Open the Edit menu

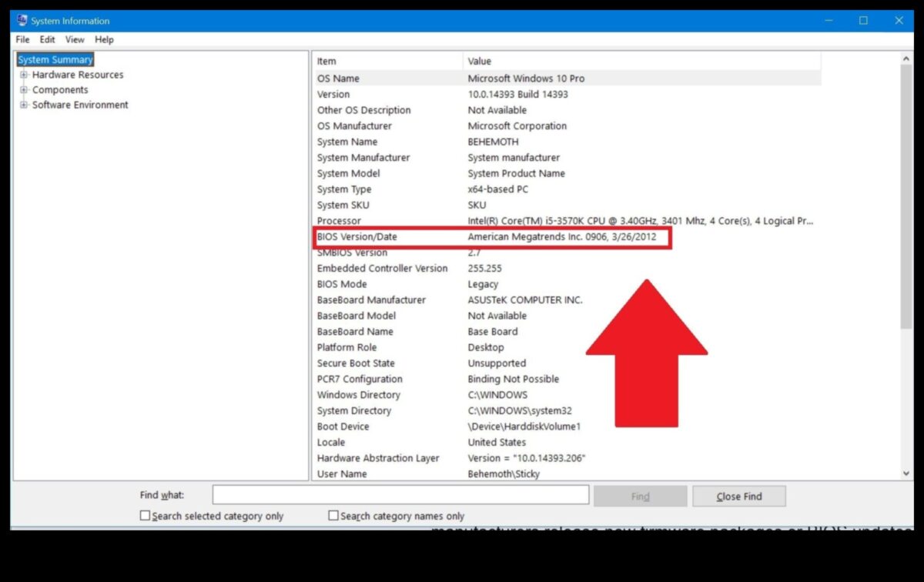pos(48,39)
